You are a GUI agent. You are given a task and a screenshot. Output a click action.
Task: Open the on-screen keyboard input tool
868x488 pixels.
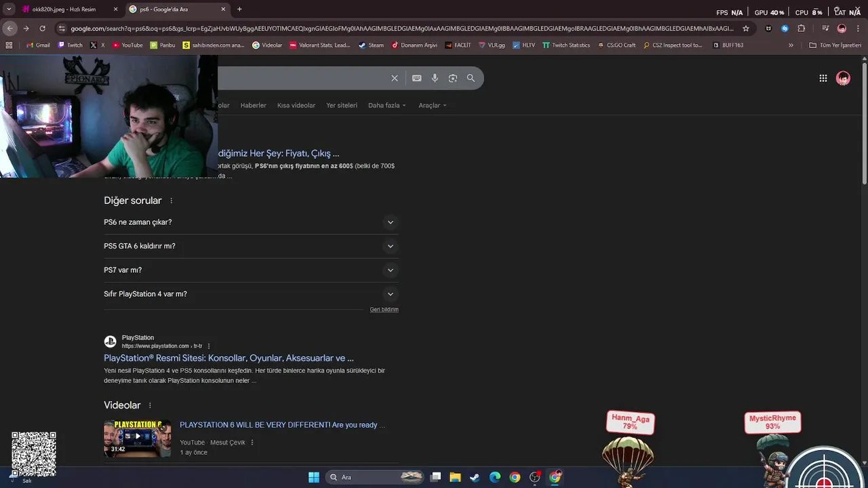coord(417,78)
